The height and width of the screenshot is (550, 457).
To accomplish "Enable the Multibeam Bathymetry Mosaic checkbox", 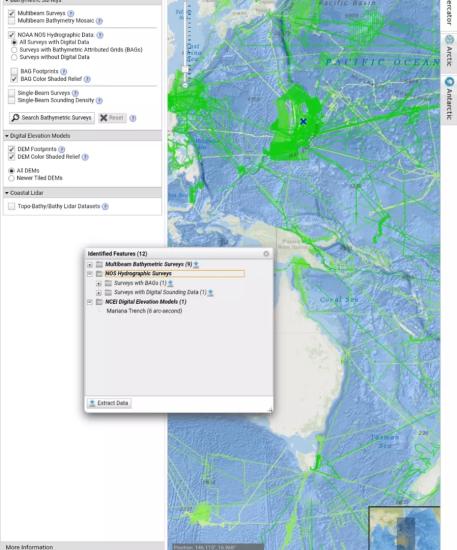I will coord(12,21).
